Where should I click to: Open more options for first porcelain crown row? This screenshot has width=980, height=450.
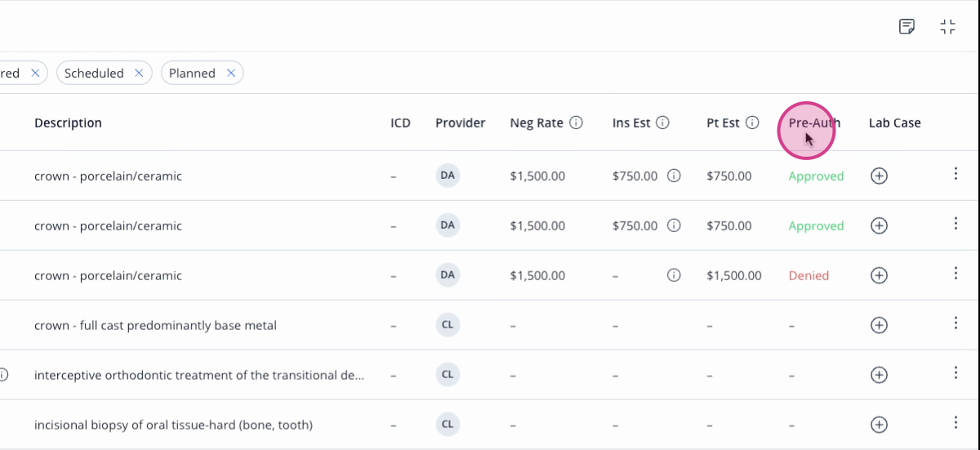coord(955,174)
